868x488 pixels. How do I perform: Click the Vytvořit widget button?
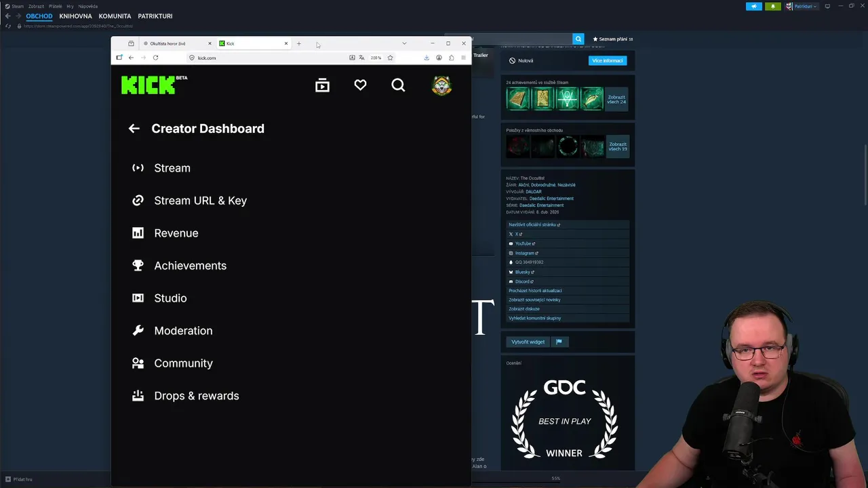pyautogui.click(x=528, y=342)
